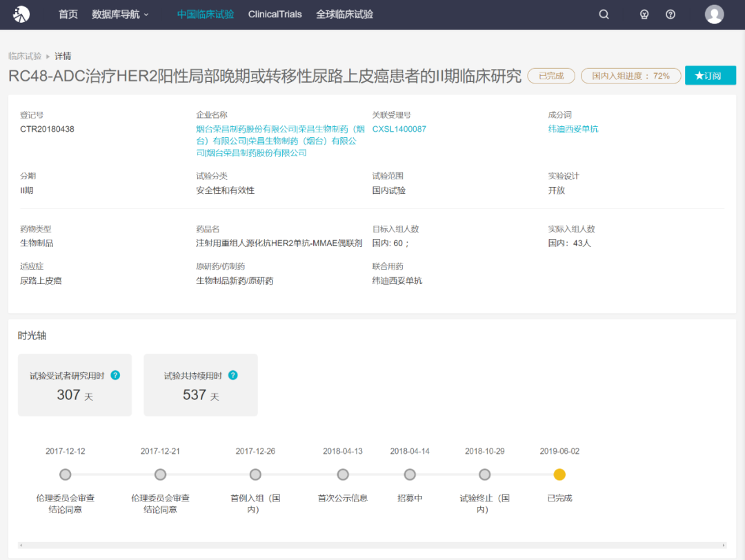Click the 国内：43人 value
This screenshot has width=745, height=560.
coord(569,243)
